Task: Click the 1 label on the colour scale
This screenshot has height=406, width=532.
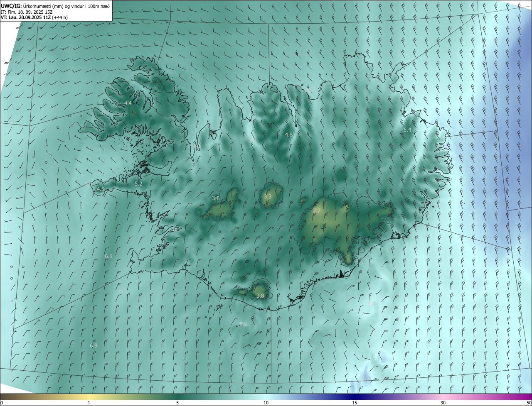Action: [x=89, y=403]
